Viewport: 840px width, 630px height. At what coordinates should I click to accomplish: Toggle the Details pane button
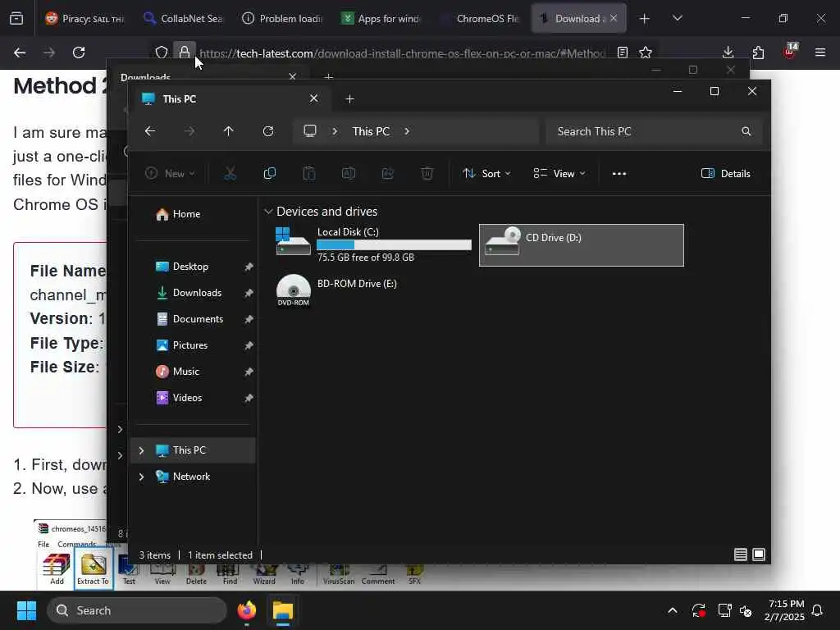(x=726, y=174)
